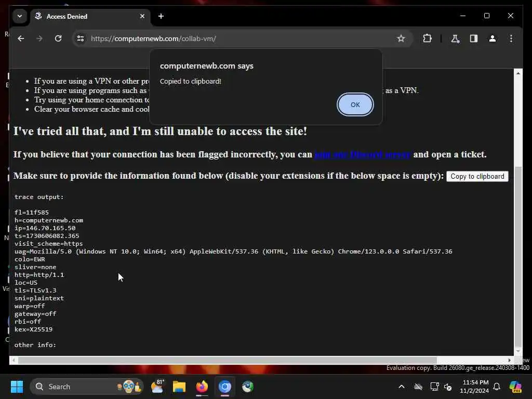Open a new tab with plus button
Screen dimensions: 532x399
point(161,16)
